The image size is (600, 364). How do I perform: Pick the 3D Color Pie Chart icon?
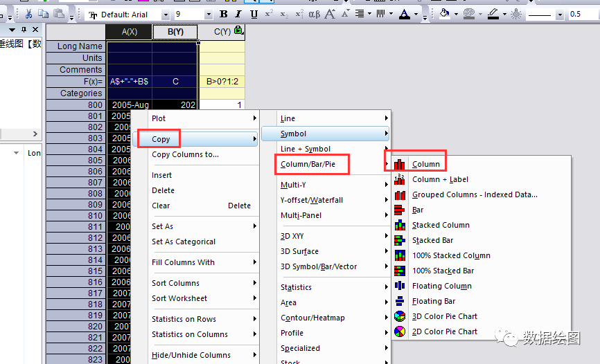click(400, 316)
